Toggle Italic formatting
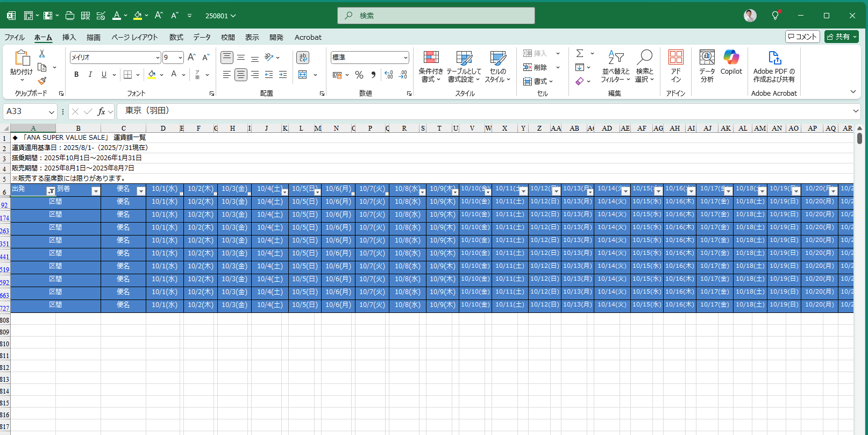This screenshot has height=435, width=868. pos(90,75)
